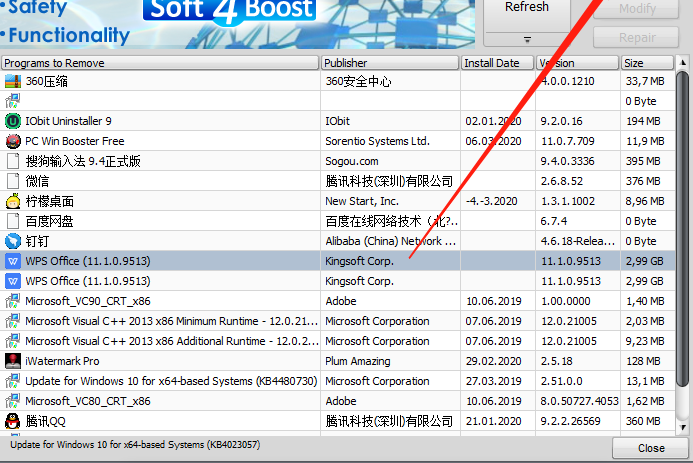Click the scrollbar up arrow
Screen dimensions: 693x463
click(683, 62)
